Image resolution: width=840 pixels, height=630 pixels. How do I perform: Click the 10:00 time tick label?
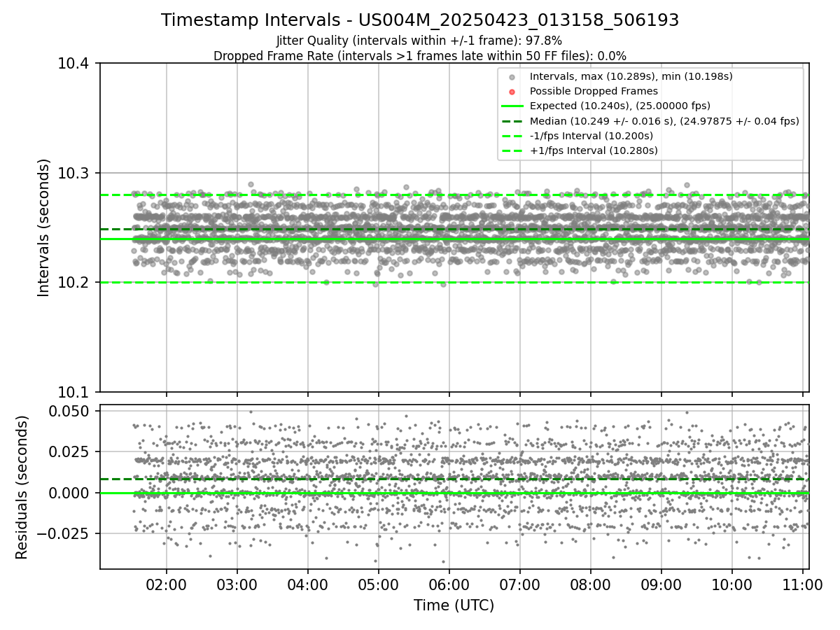tap(731, 584)
